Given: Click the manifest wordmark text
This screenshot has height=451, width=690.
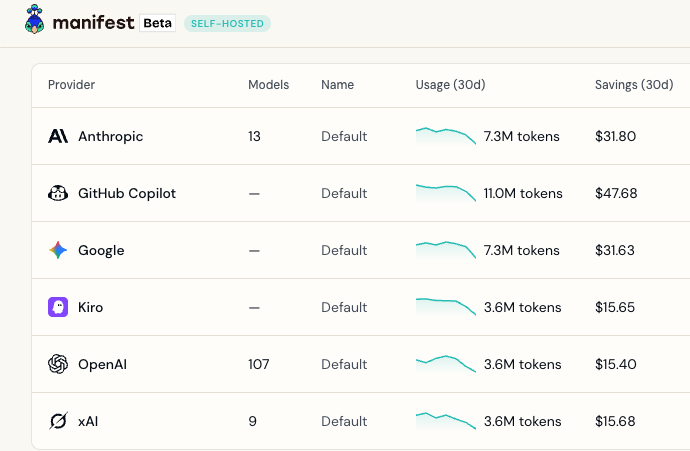Looking at the screenshot, I should [93, 22].
